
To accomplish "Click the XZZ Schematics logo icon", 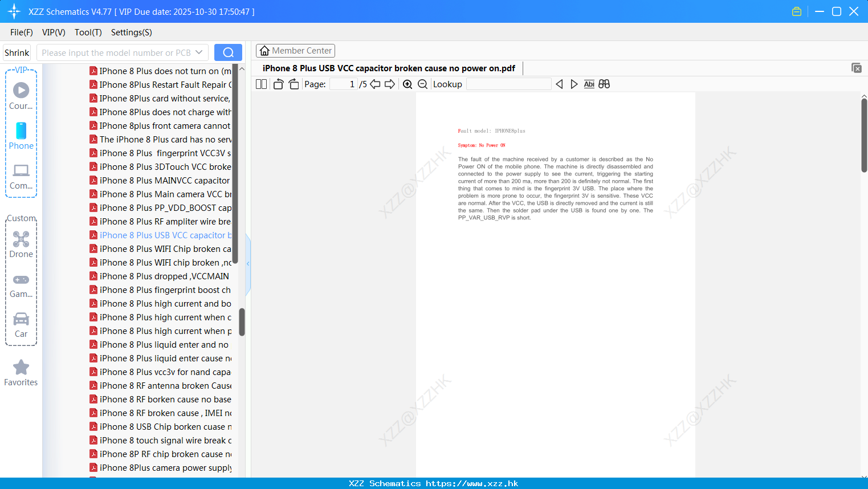I will (x=14, y=11).
